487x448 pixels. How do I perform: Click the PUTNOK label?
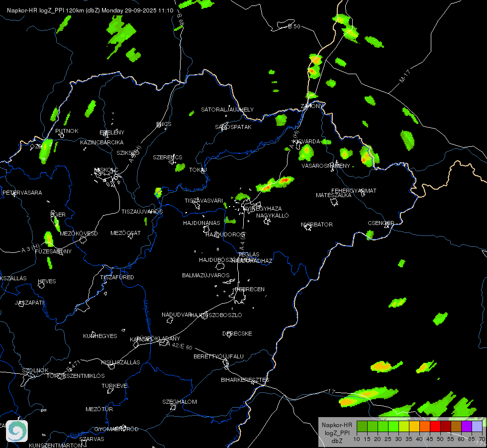[x=67, y=131]
